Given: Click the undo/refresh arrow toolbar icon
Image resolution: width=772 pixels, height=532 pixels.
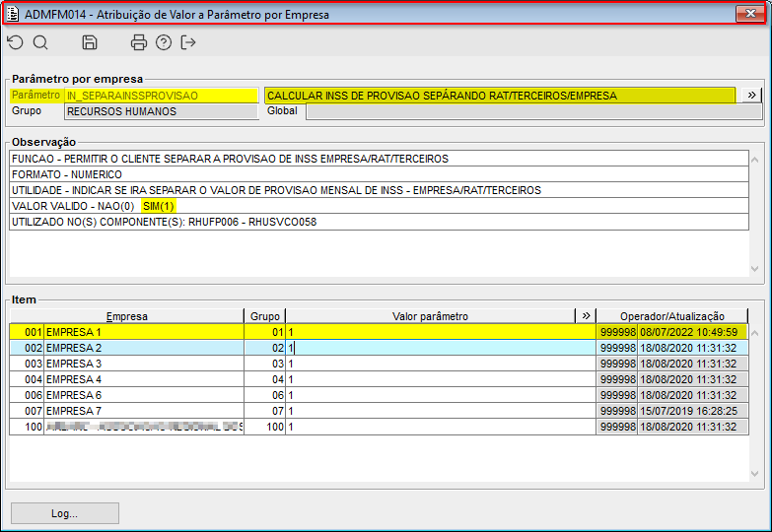Looking at the screenshot, I should coord(15,42).
